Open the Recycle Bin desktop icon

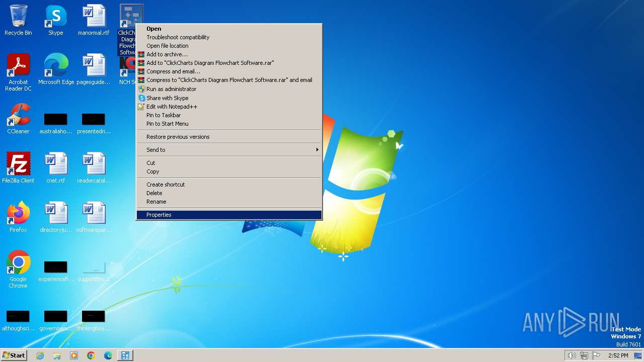18,20
